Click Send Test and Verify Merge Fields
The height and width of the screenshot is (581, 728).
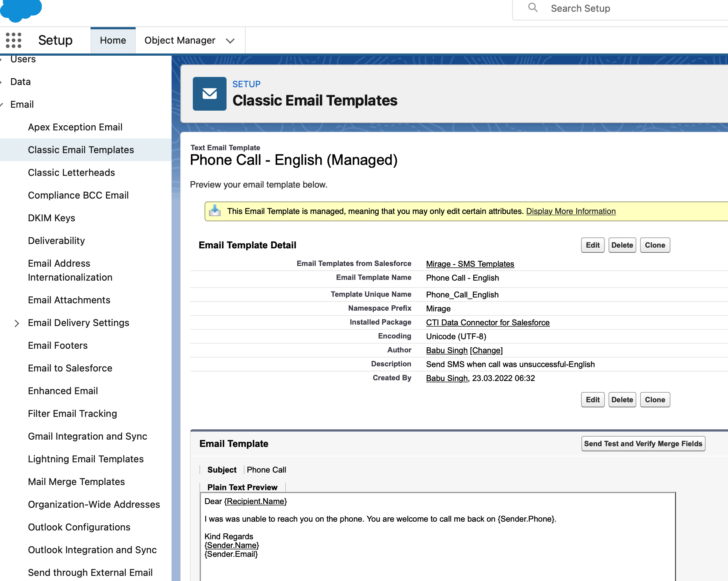pos(643,444)
